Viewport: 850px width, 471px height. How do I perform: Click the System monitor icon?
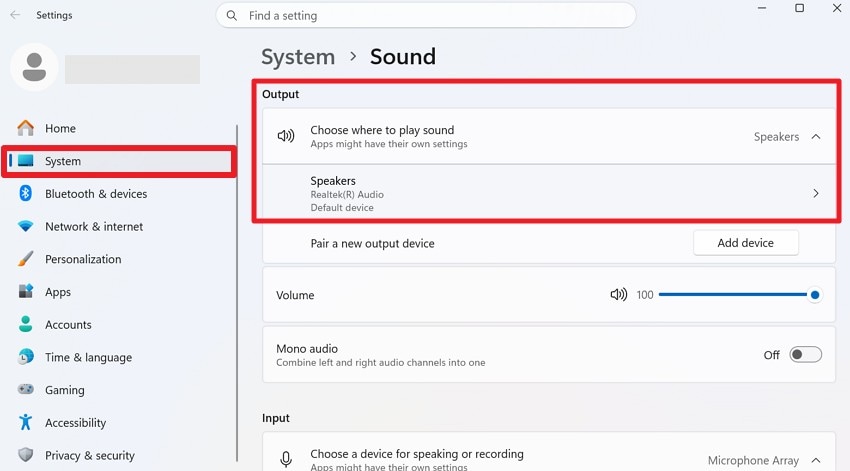(x=25, y=160)
